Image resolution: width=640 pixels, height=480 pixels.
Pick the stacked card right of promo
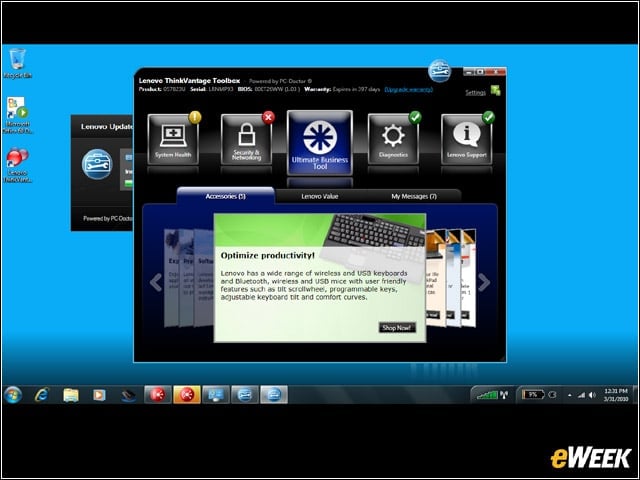(436, 278)
